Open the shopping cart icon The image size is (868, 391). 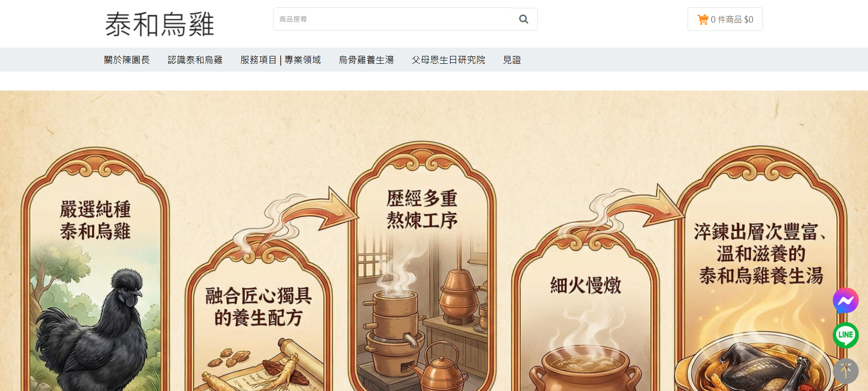pos(703,19)
